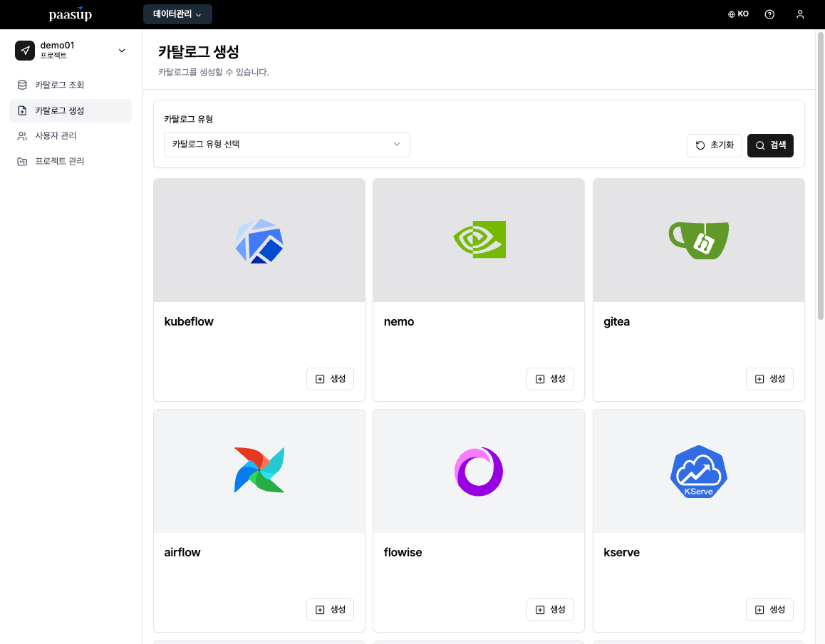
Task: Open the 카탈로그 유형 선택 combo box
Action: point(286,144)
